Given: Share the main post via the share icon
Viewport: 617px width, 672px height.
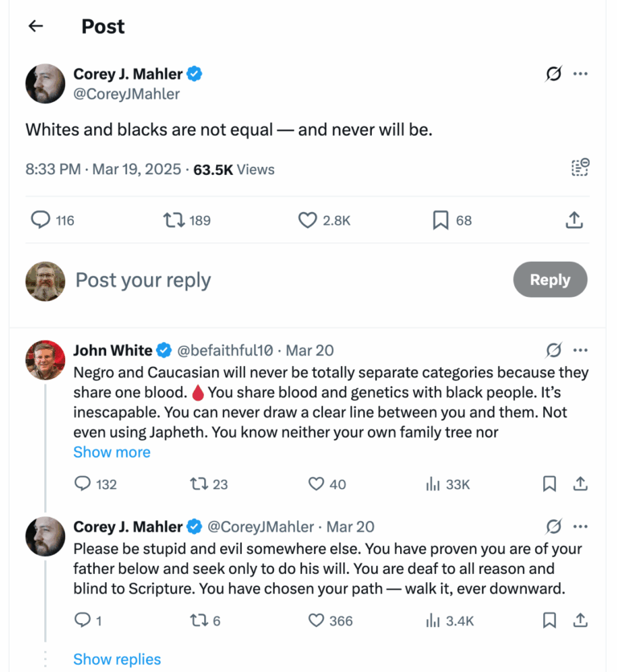Looking at the screenshot, I should [574, 219].
